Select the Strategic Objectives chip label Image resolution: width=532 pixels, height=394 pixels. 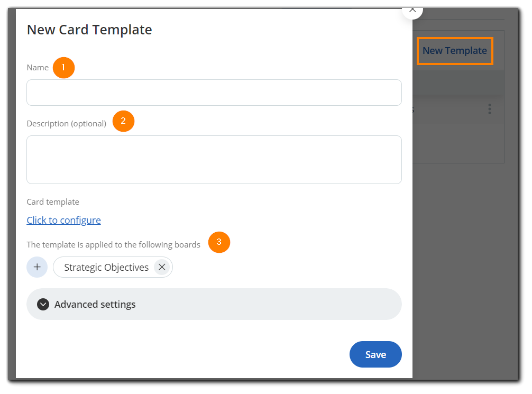(x=106, y=267)
